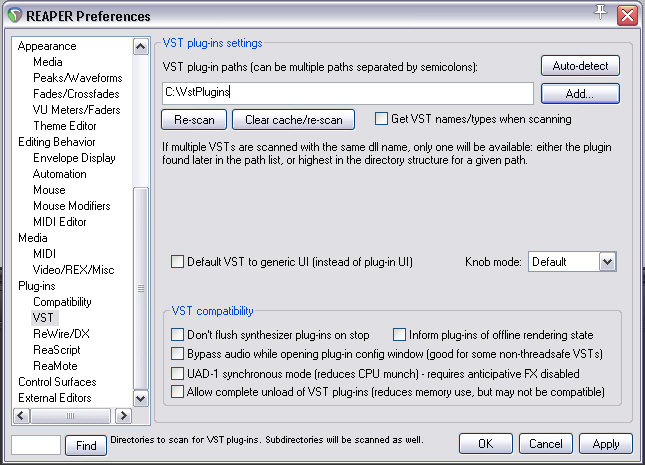Click tree scrollbar up arrow

point(141,47)
